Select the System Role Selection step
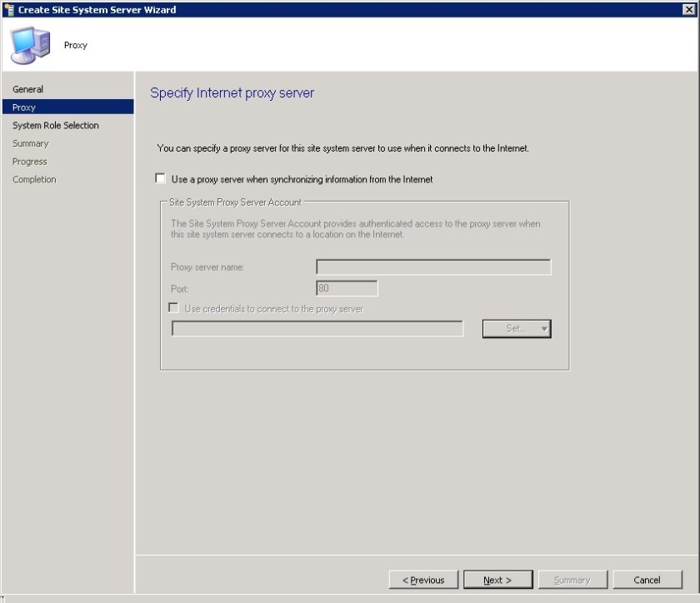 [x=56, y=125]
